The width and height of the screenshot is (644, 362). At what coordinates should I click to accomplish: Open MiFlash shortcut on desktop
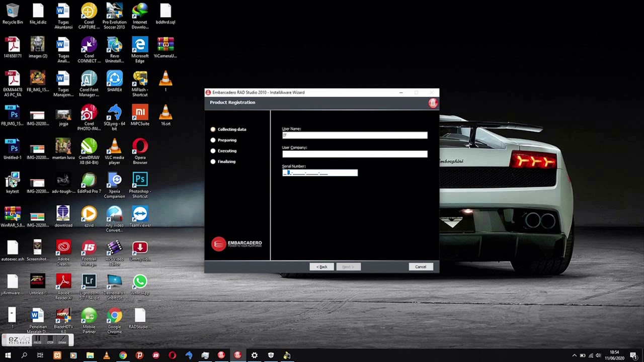[140, 83]
